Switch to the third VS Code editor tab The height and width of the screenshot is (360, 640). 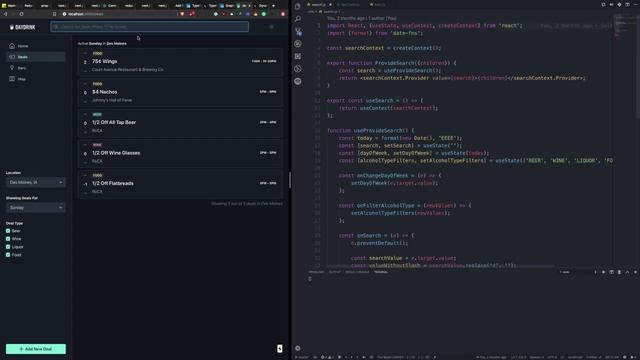(378, 4)
